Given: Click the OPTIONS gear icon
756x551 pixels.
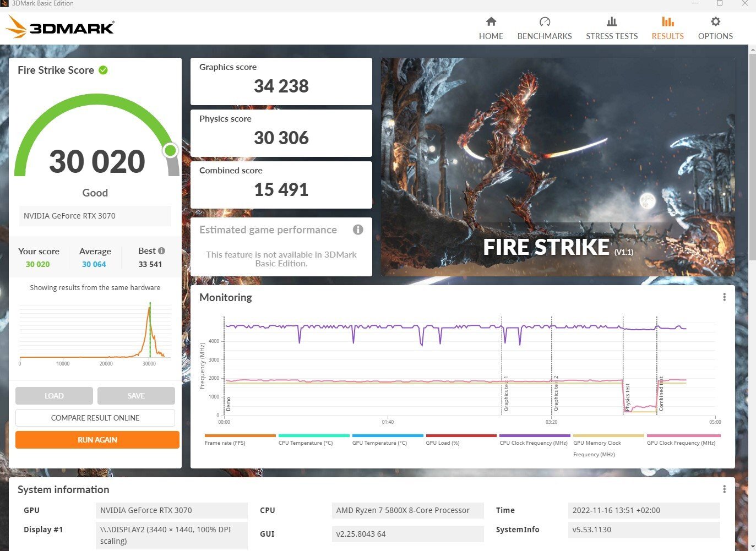Looking at the screenshot, I should [x=715, y=21].
